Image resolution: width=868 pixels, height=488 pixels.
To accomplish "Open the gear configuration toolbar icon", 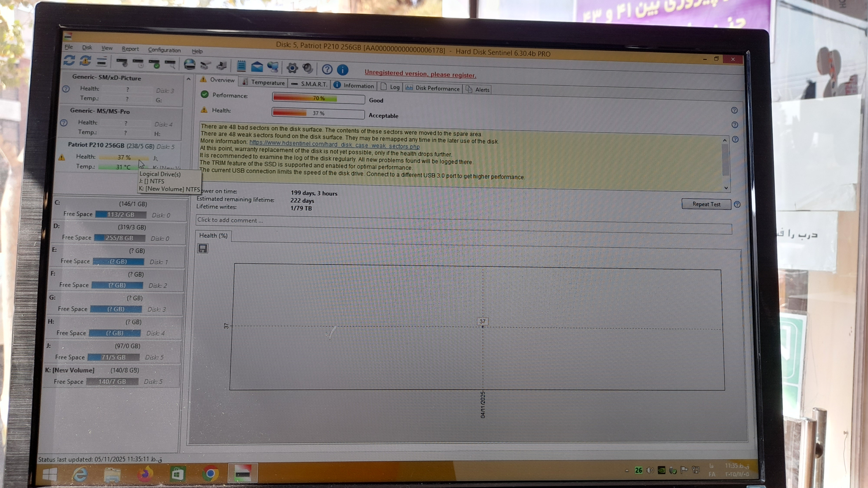I will pyautogui.click(x=292, y=68).
